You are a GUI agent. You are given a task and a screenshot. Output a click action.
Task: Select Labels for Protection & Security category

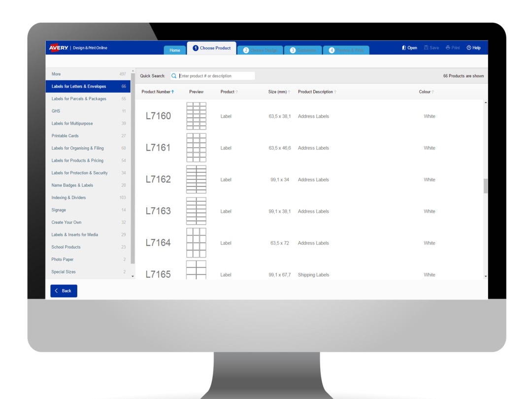click(88, 173)
